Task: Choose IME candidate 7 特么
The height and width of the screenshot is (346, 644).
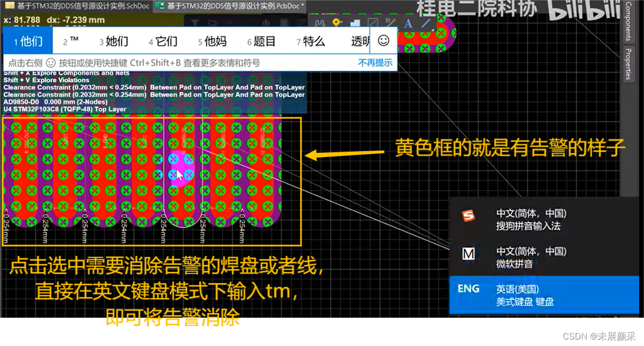Action: click(311, 41)
